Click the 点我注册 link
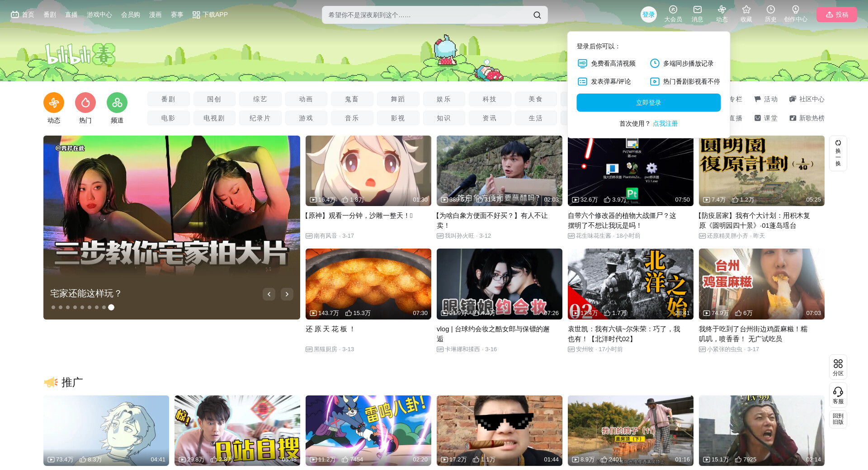Viewport: 868px width, 470px height. (665, 123)
